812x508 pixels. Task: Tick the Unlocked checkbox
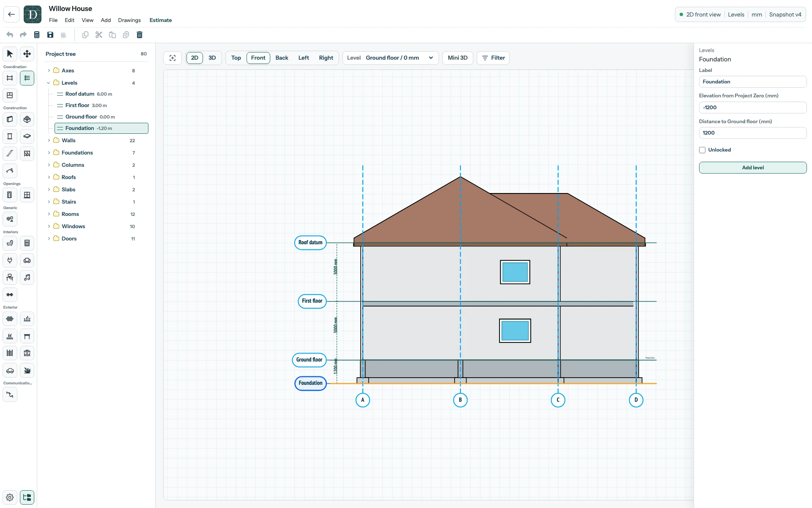click(x=702, y=150)
